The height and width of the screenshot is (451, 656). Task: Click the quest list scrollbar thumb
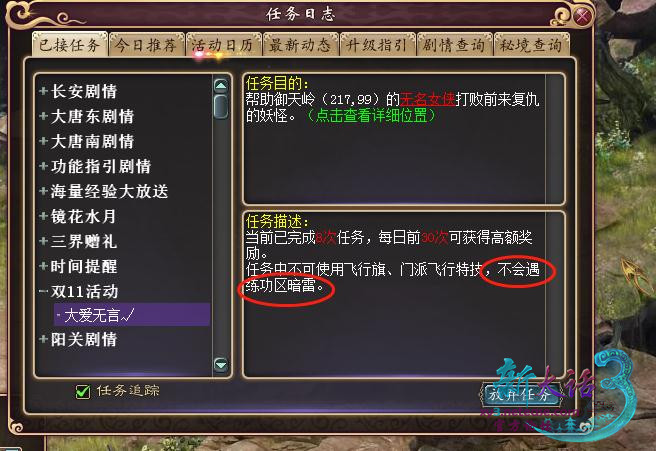click(220, 106)
